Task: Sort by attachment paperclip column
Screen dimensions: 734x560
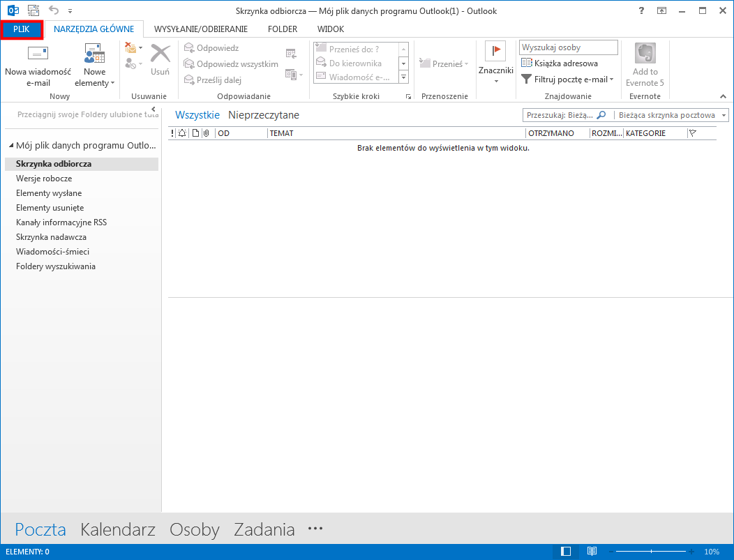Action: pos(206,133)
